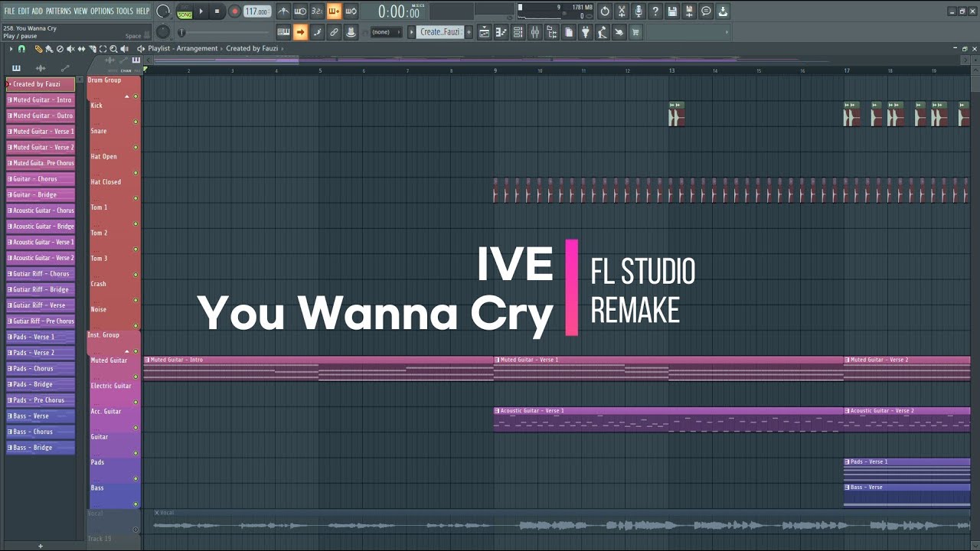This screenshot has width=980, height=551.
Task: Select the playlist Select marquee tool
Action: click(x=103, y=49)
